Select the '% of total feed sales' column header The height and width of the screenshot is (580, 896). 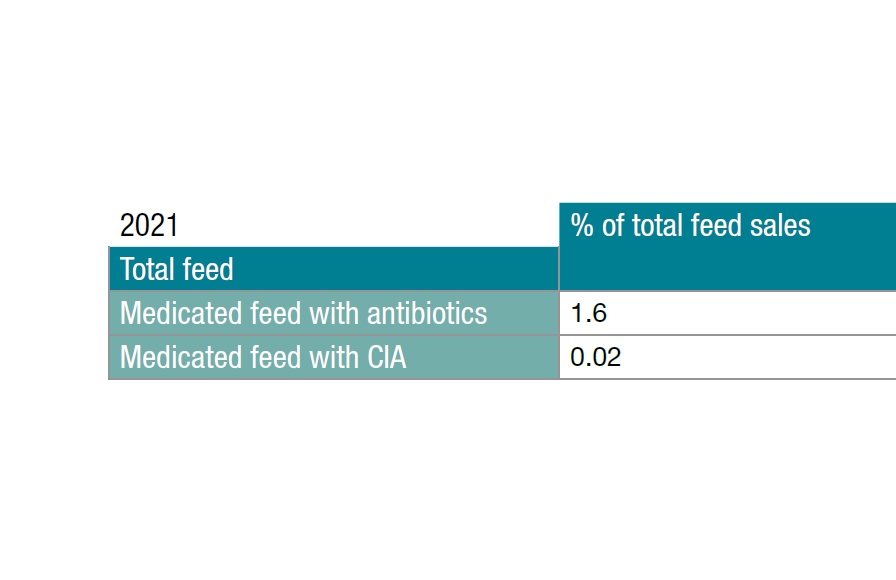[690, 225]
